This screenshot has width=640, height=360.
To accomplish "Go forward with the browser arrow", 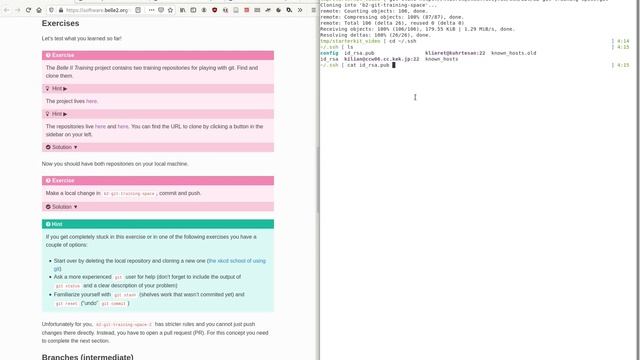I will 18,10.
